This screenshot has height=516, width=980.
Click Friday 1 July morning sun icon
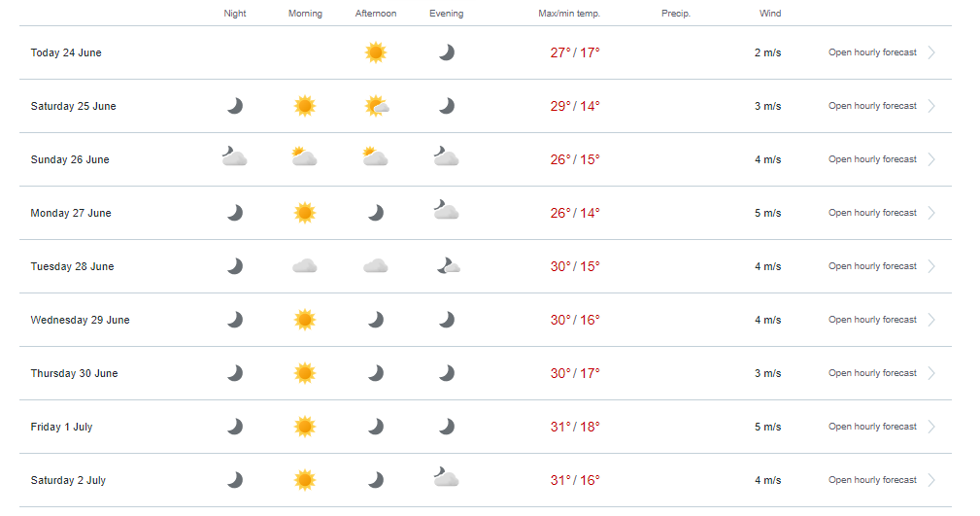coord(305,428)
